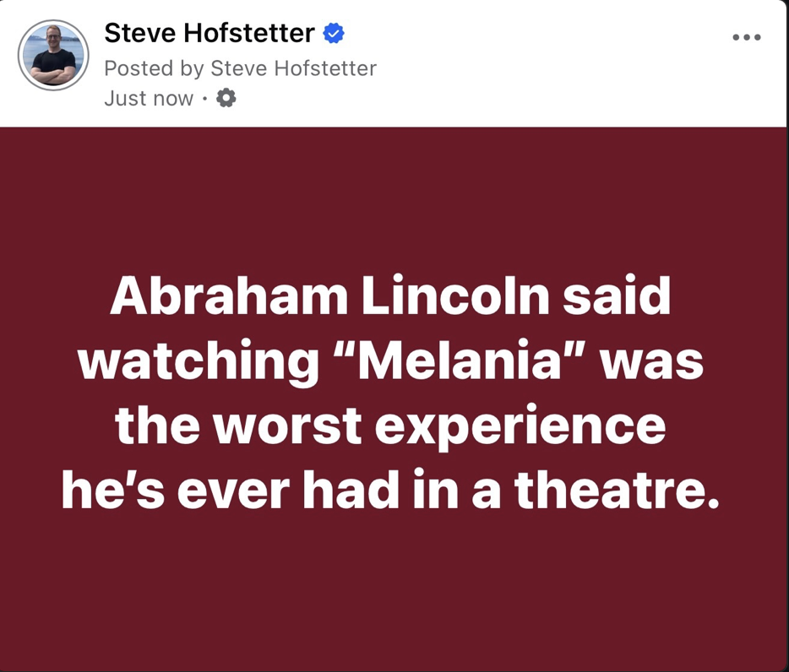Open the three-dots post options menu

(747, 37)
